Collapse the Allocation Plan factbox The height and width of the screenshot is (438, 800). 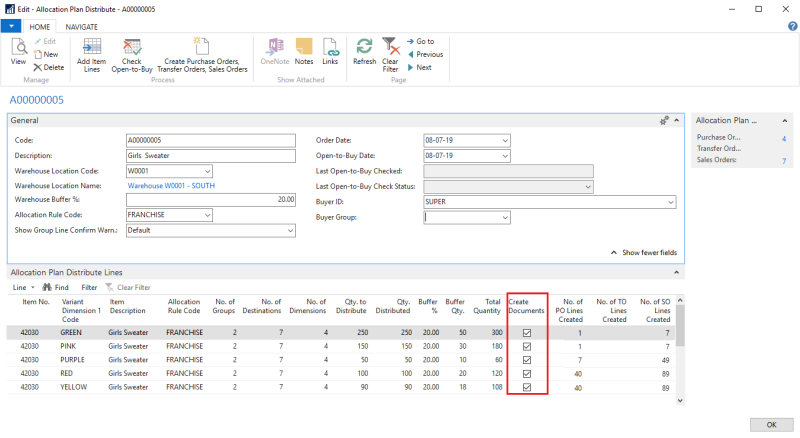tap(785, 121)
